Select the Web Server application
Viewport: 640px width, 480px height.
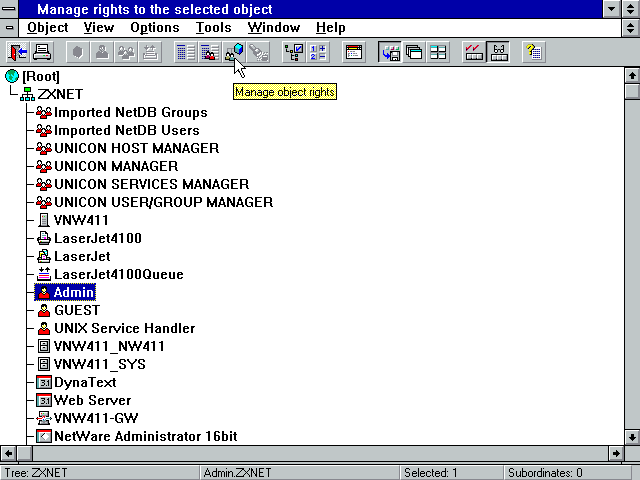(x=92, y=400)
